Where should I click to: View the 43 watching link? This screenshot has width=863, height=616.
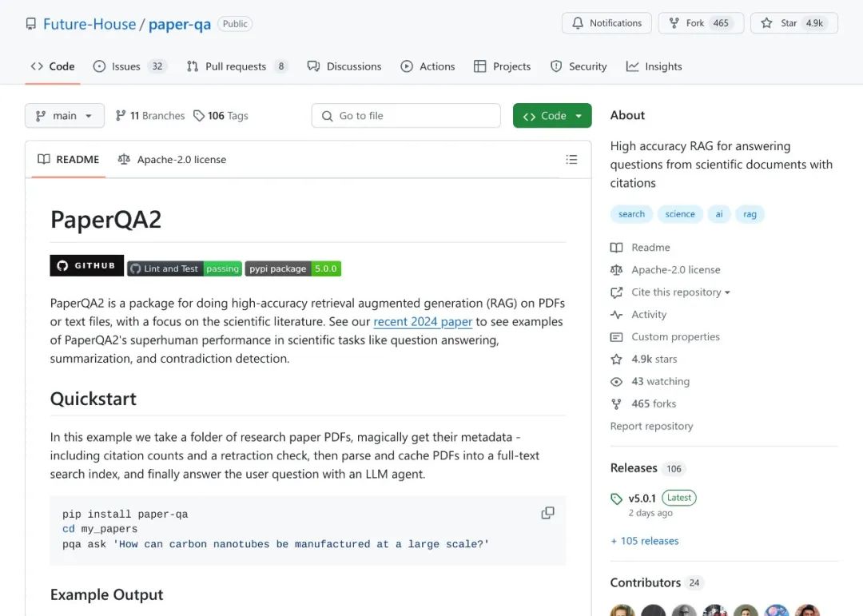tap(650, 381)
